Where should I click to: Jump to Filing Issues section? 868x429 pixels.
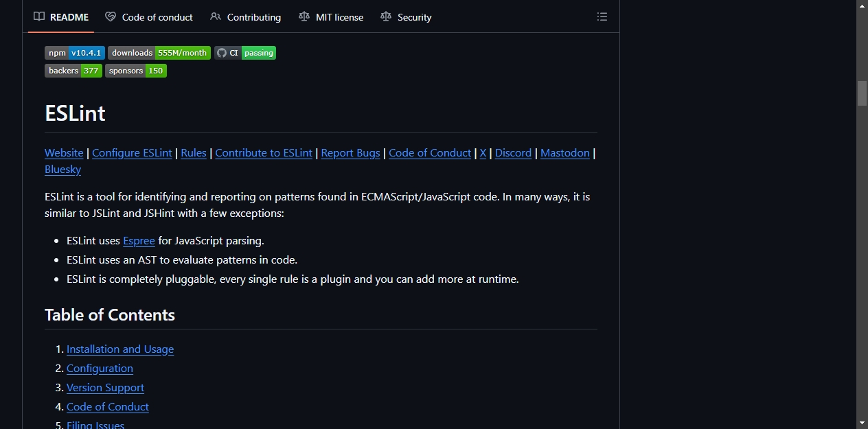[95, 425]
